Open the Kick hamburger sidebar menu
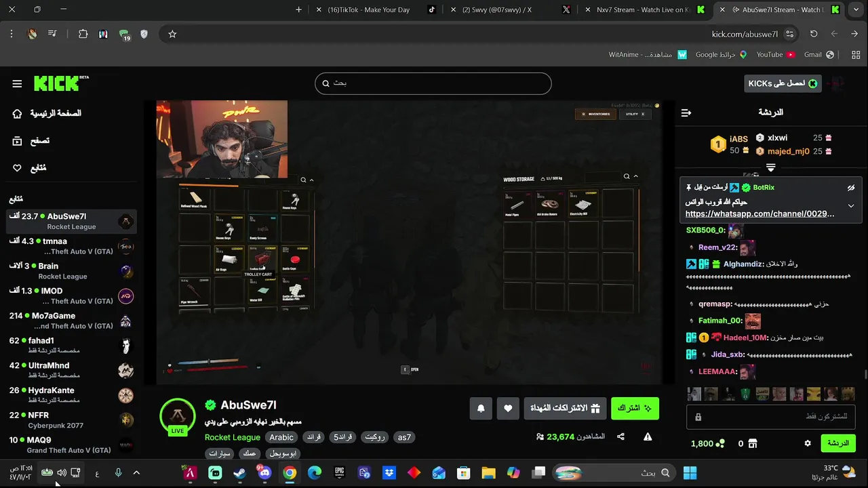Image resolution: width=868 pixels, height=488 pixels. pyautogui.click(x=17, y=83)
